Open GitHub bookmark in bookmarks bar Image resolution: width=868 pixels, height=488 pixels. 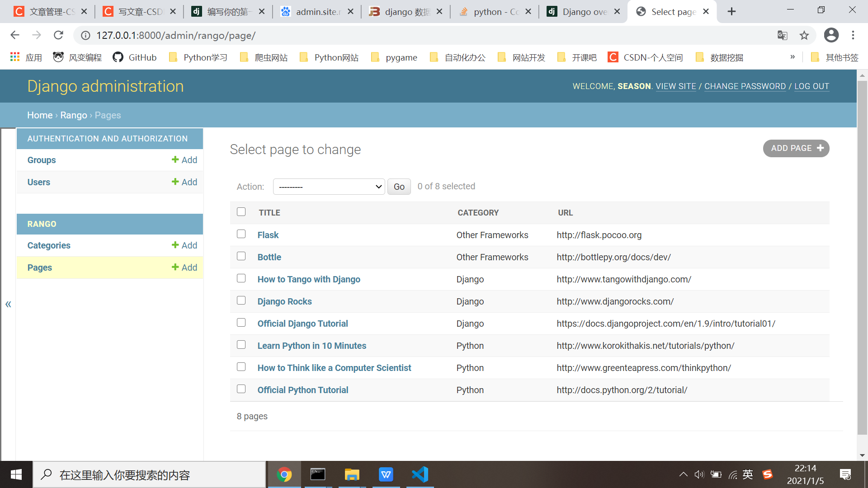(135, 57)
